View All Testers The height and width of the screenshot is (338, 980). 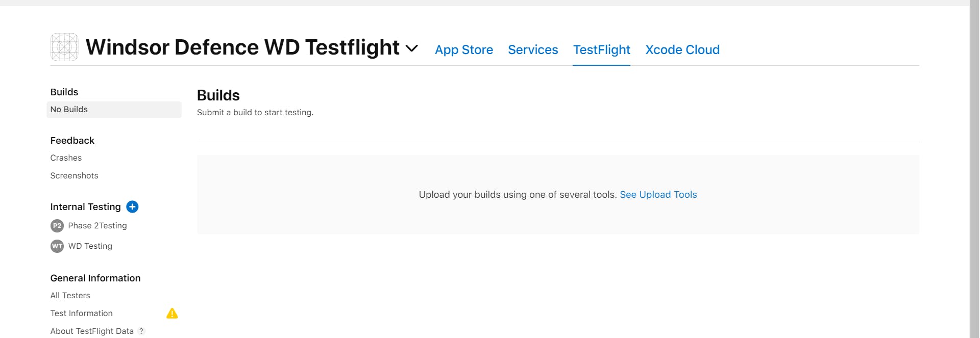pyautogui.click(x=70, y=295)
